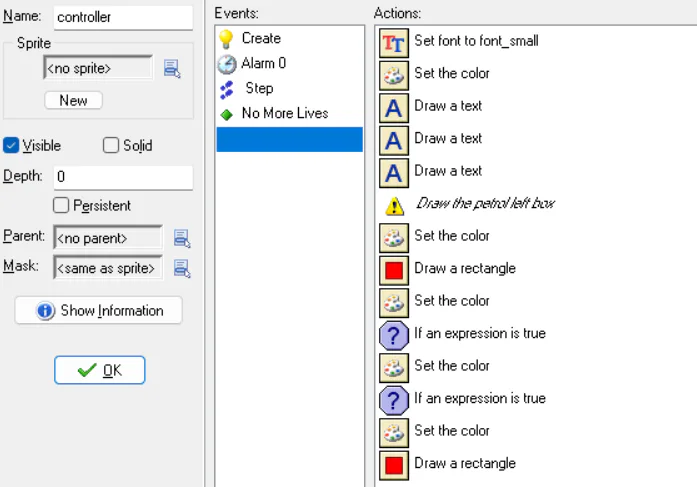Click the Set font to font_small action icon

(394, 41)
